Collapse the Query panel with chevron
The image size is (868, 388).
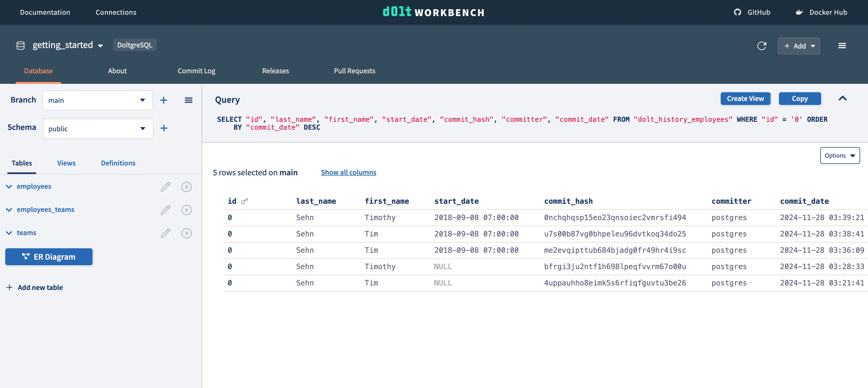[x=842, y=98]
